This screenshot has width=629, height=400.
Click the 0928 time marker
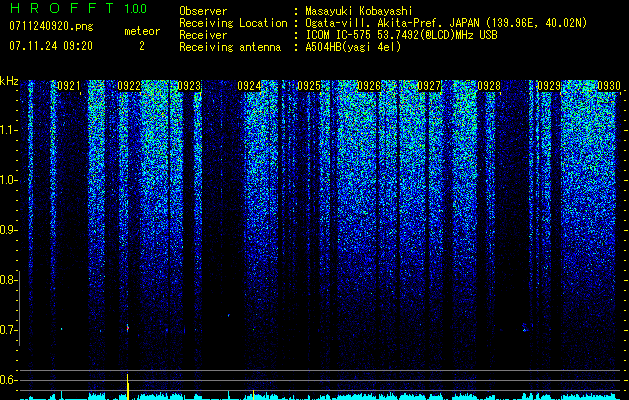(x=489, y=86)
